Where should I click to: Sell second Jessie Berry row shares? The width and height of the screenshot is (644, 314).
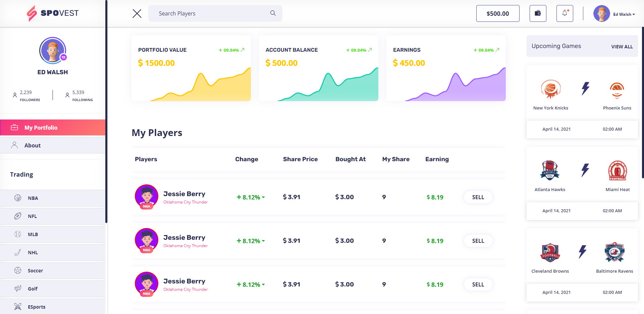(x=478, y=241)
